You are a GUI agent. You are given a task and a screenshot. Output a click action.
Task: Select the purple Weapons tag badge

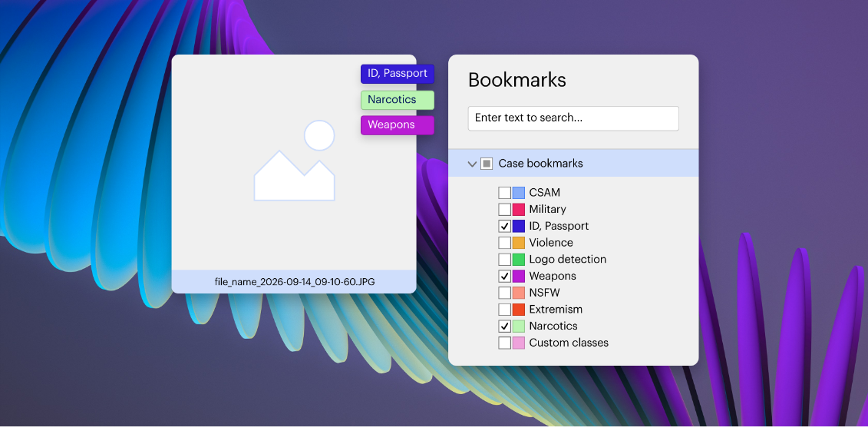click(x=397, y=125)
